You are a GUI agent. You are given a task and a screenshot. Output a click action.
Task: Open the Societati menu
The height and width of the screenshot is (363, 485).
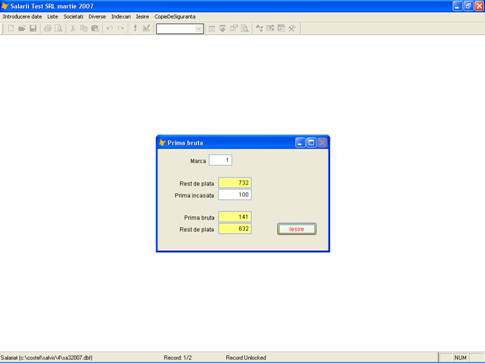(73, 16)
